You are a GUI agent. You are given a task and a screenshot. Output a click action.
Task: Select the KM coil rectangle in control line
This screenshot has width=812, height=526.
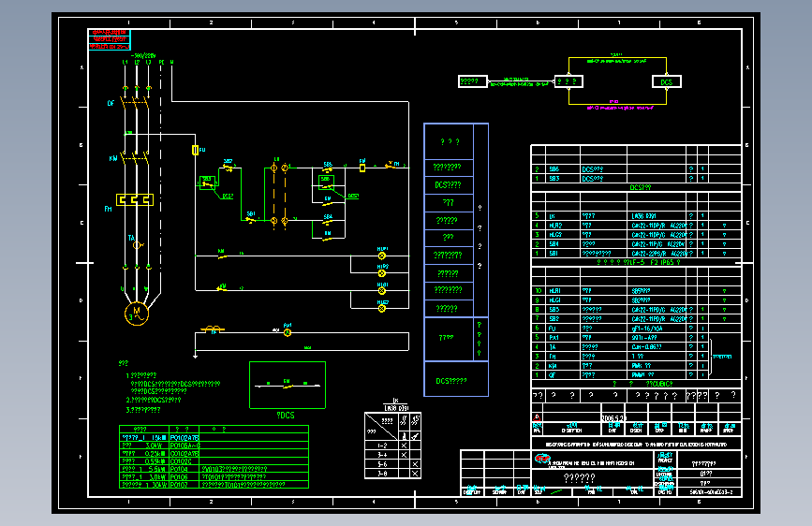362,168
